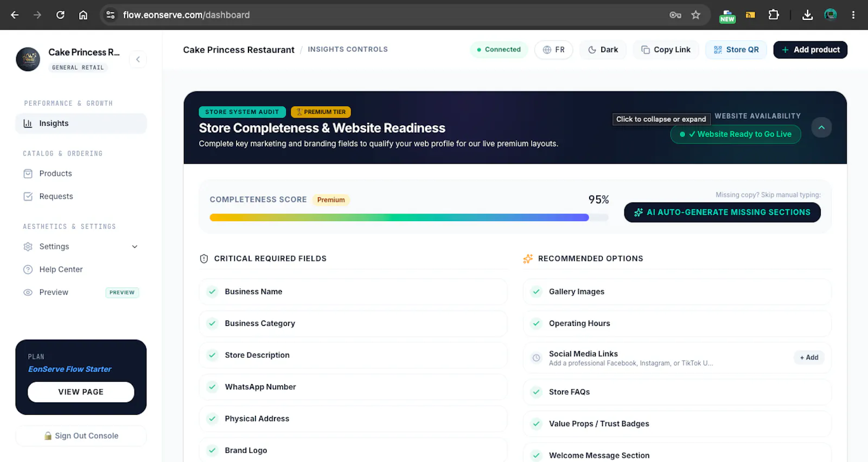Click the Add product button
The image size is (868, 462).
coord(810,50)
